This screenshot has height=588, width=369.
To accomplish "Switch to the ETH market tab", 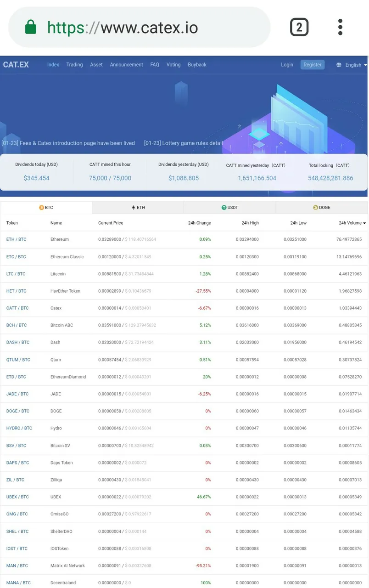I will tap(138, 208).
